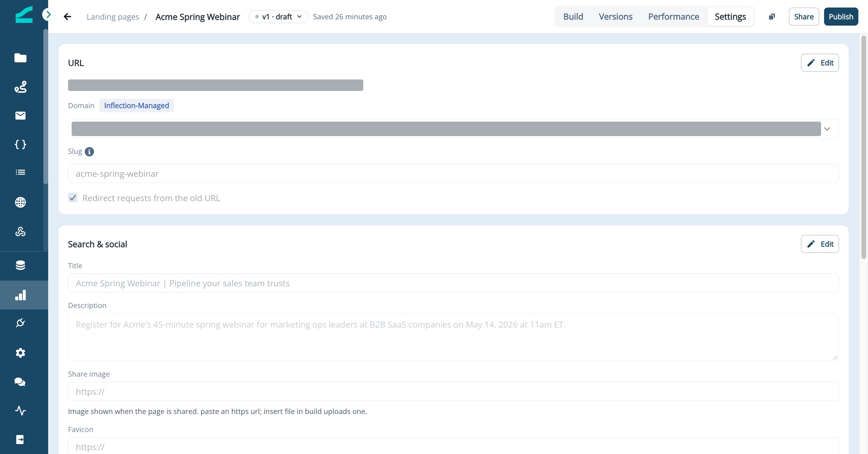Click the Share image URL field
Screen dimensions: 868x454
coord(453,391)
